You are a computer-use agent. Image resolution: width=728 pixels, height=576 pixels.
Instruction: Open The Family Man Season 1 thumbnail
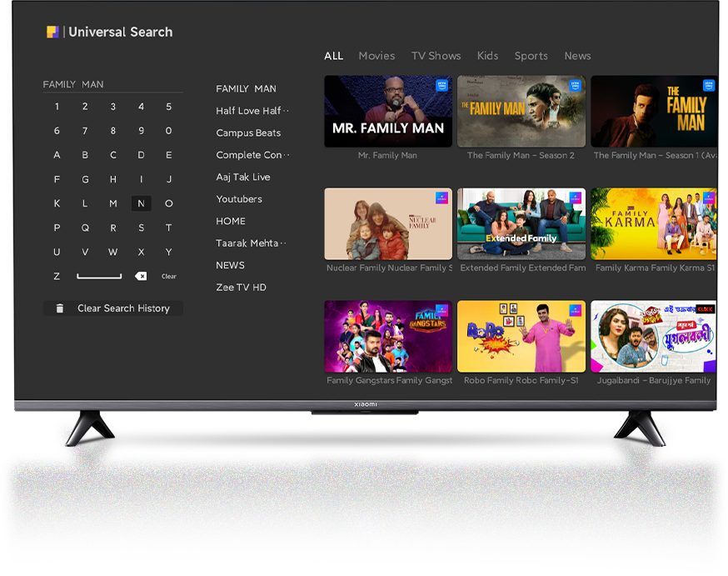654,112
